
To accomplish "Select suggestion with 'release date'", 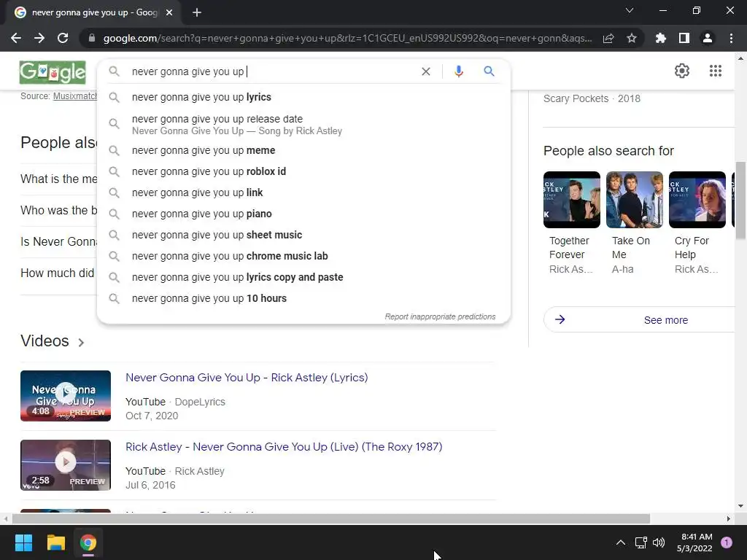I will point(303,124).
